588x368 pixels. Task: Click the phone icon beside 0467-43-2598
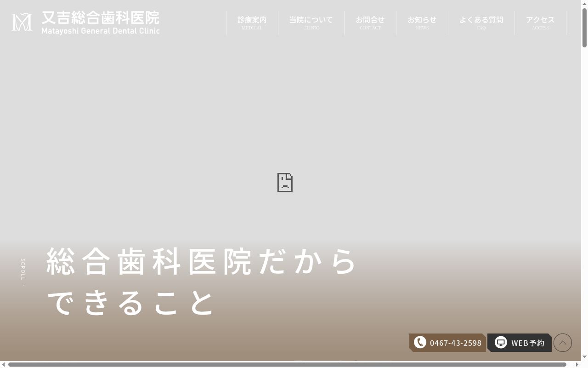point(420,342)
